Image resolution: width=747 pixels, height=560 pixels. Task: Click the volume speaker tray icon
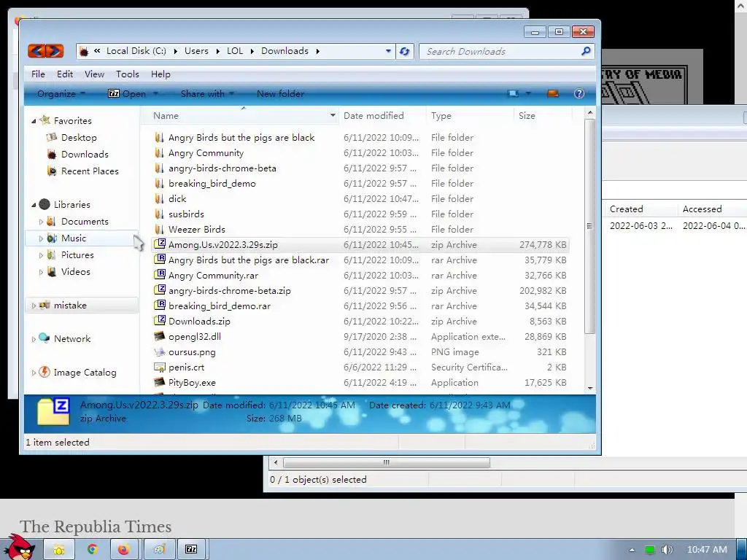(x=667, y=550)
